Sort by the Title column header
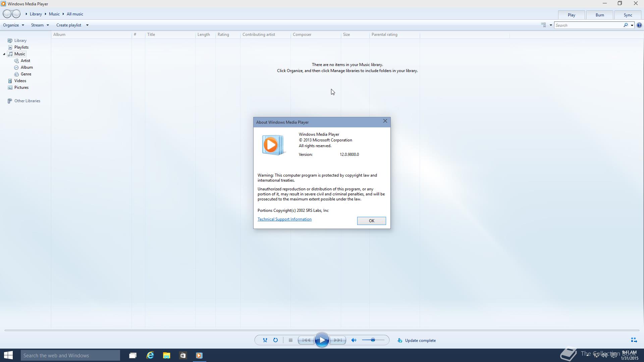The width and height of the screenshot is (644, 362). [x=170, y=35]
